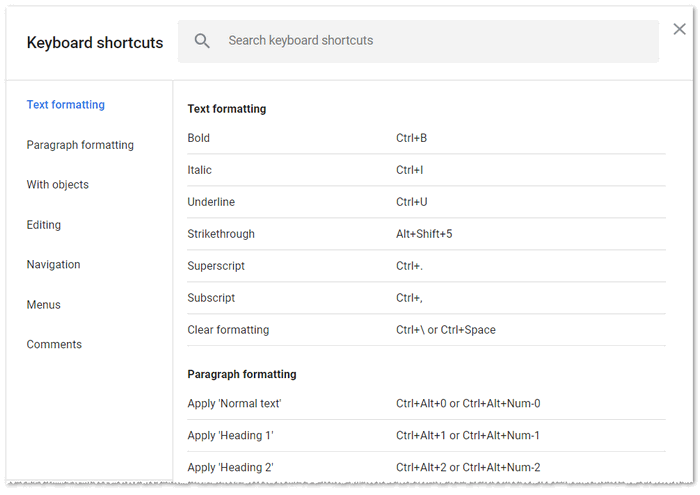Select the Apply 'Heading 1' row

tap(426, 436)
